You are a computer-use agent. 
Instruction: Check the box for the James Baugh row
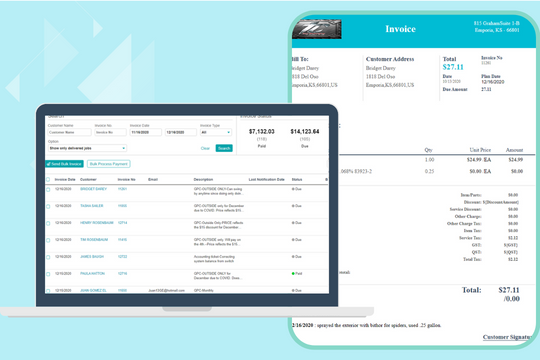48,257
